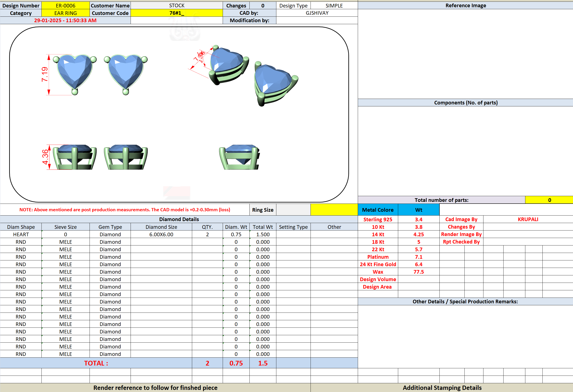The image size is (573, 392).
Task: Select the date stamp 29-01-2025 cell
Action: pyautogui.click(x=65, y=21)
